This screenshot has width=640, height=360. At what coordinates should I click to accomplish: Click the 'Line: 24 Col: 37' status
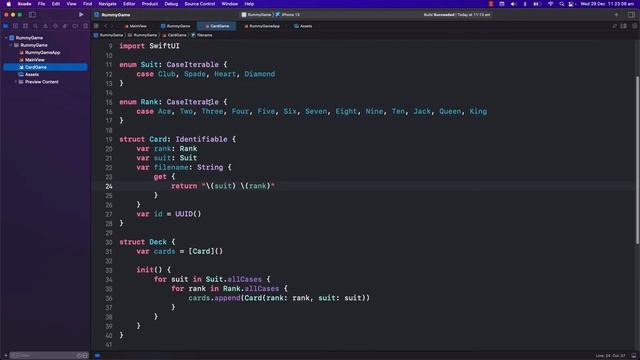(610, 356)
